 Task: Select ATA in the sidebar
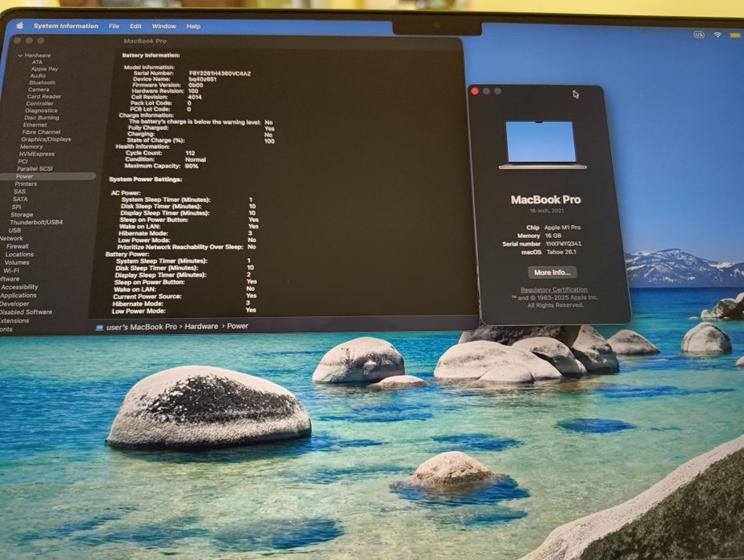37,62
